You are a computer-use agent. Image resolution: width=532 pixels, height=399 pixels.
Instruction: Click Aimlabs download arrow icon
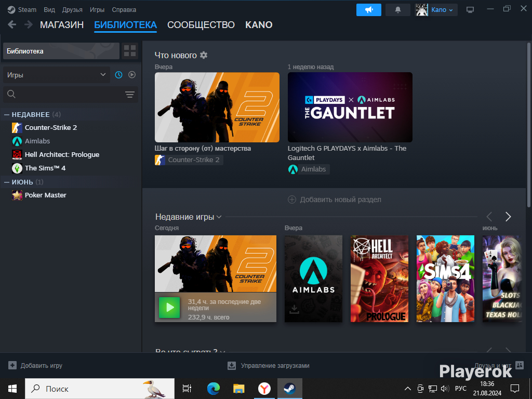tap(294, 309)
